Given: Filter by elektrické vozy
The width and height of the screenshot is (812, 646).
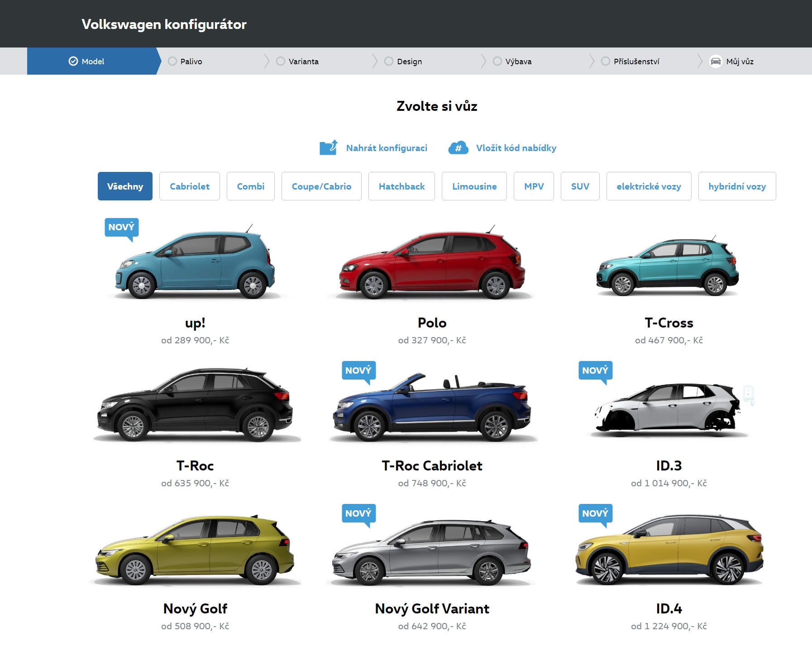Looking at the screenshot, I should [648, 186].
